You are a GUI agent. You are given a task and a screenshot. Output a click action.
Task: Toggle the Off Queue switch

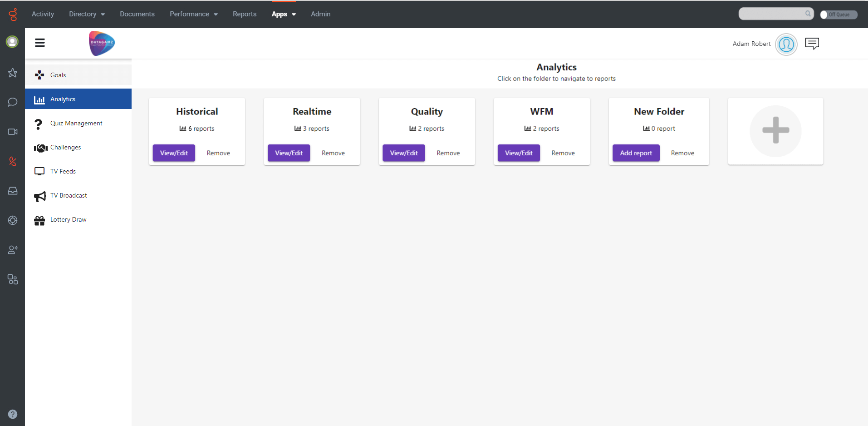coord(838,15)
